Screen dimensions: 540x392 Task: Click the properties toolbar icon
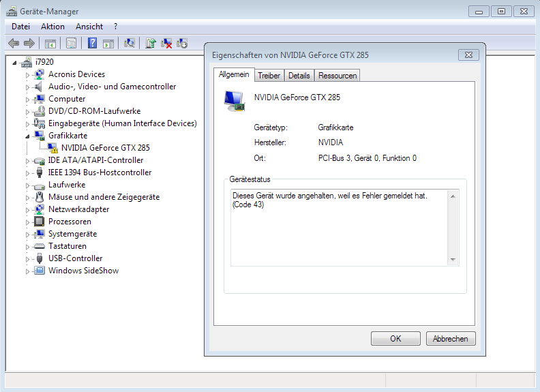click(x=71, y=43)
